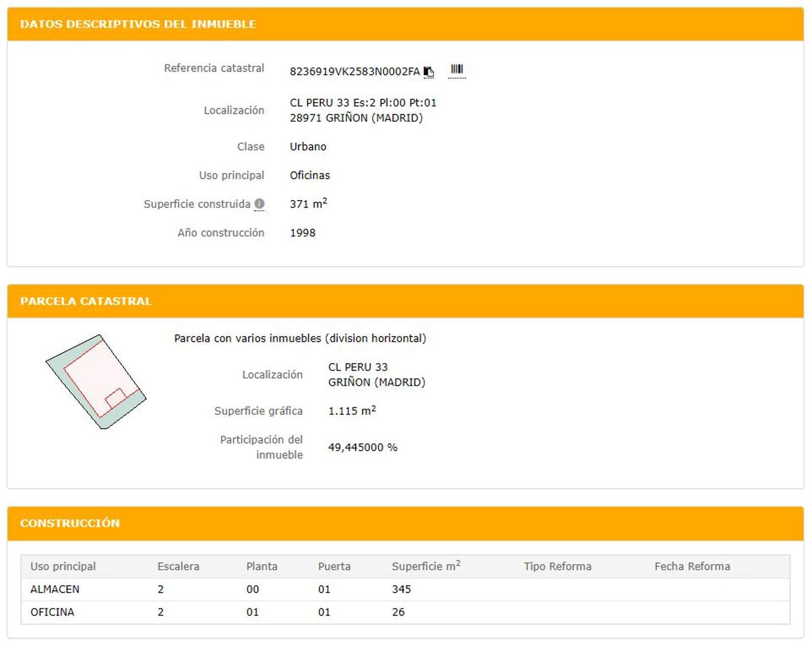812x647 pixels.
Task: Open the parcel map thumbnail
Action: click(96, 381)
